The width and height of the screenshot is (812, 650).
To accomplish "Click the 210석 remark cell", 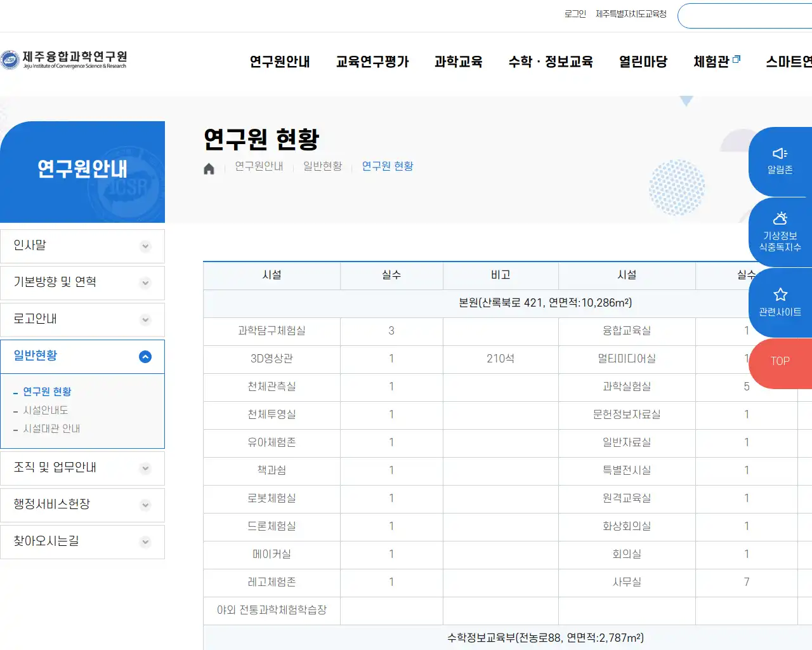I will coord(501,359).
